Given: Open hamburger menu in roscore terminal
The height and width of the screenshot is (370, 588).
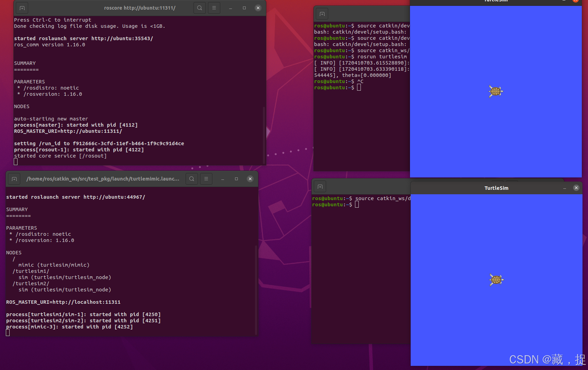Looking at the screenshot, I should click(214, 8).
